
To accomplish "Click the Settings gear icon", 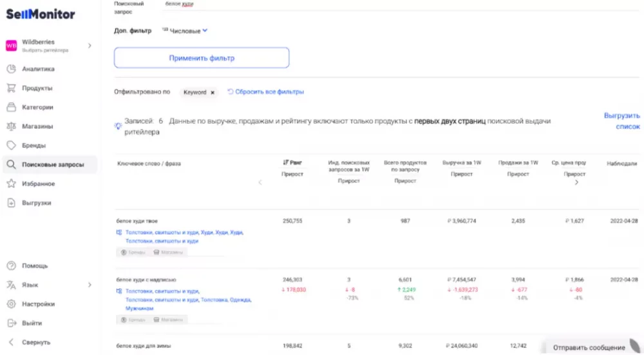I will click(x=11, y=304).
